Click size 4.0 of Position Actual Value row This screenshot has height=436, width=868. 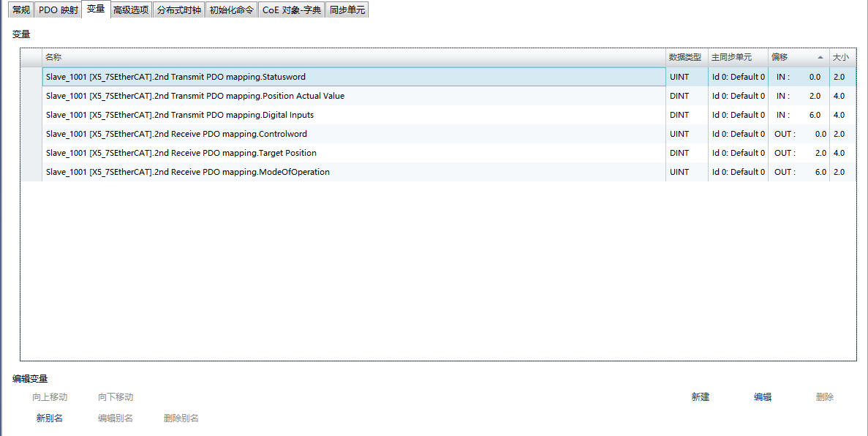click(x=842, y=96)
